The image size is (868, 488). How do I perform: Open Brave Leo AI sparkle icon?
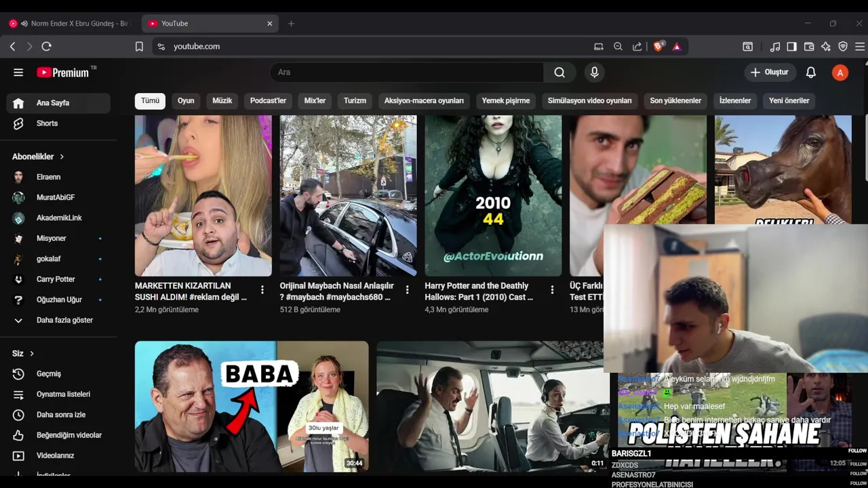pyautogui.click(x=825, y=47)
